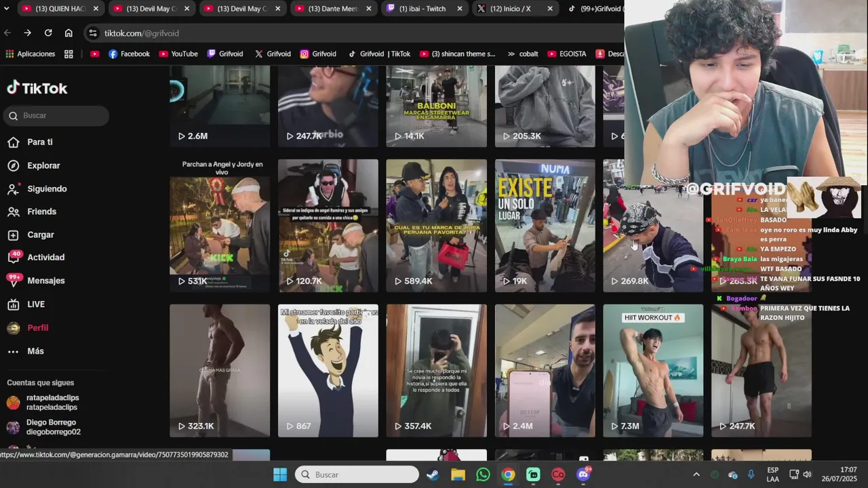
Task: Open the video with 2.4M views
Action: coord(545,371)
